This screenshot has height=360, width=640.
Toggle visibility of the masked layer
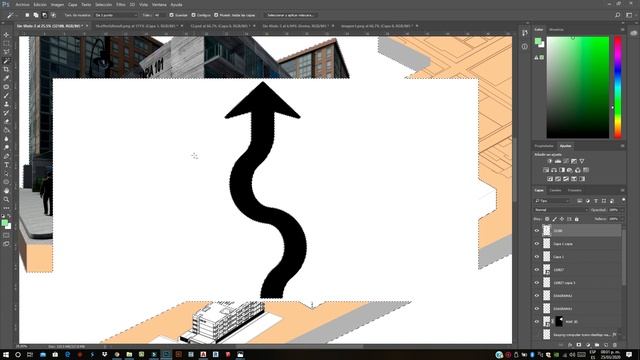(x=537, y=321)
